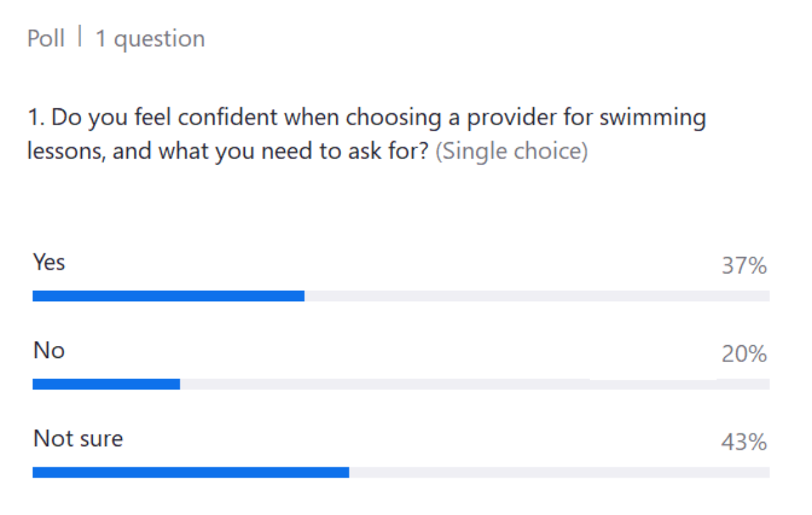Click the divider between Poll and 1 question

pos(80,38)
